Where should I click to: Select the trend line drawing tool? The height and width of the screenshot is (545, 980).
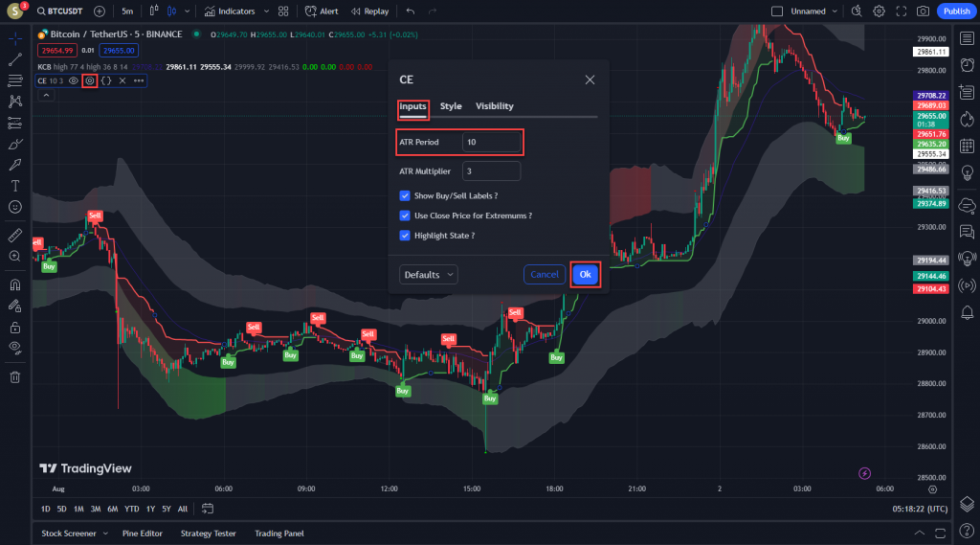click(15, 59)
